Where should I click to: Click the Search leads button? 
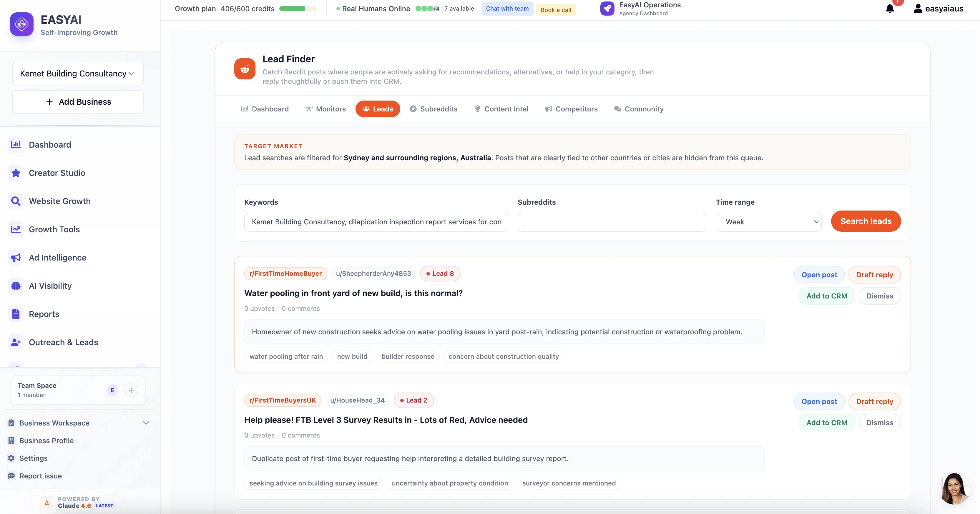866,221
